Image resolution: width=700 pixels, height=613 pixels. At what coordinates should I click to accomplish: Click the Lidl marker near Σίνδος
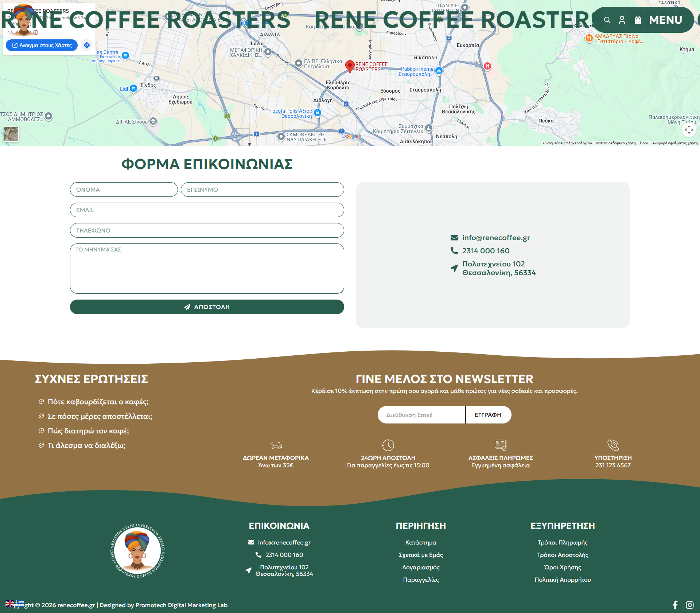pos(133,88)
